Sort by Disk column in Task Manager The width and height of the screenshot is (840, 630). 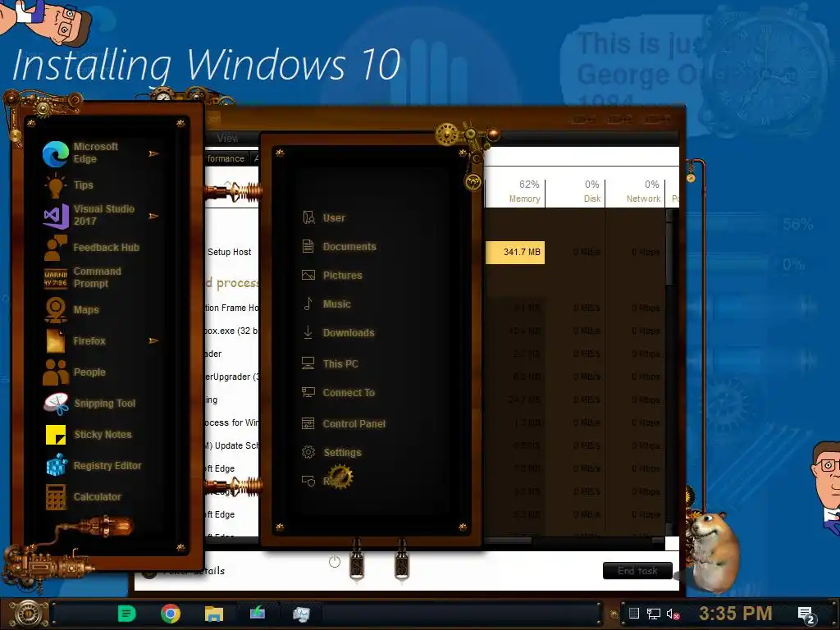pos(576,192)
